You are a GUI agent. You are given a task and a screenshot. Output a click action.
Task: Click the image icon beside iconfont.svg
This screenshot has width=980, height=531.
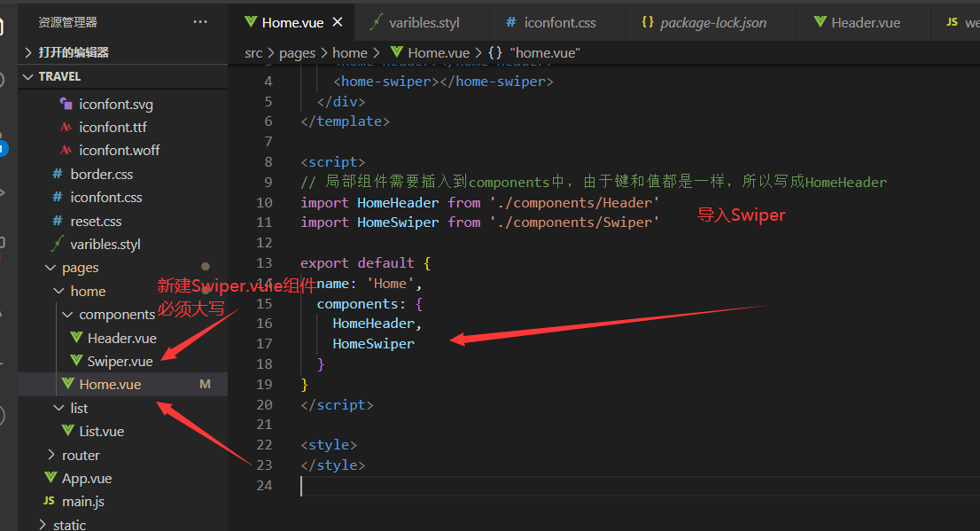[66, 104]
